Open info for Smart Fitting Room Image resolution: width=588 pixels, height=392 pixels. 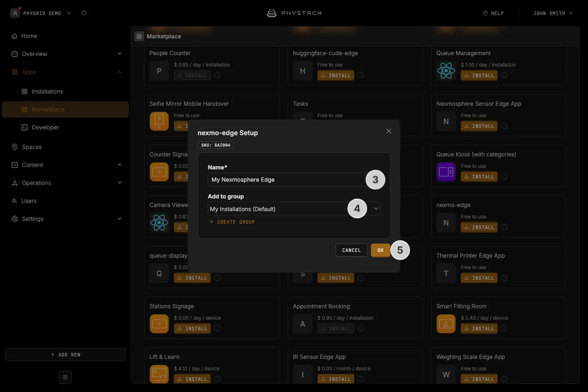pyautogui.click(x=504, y=328)
